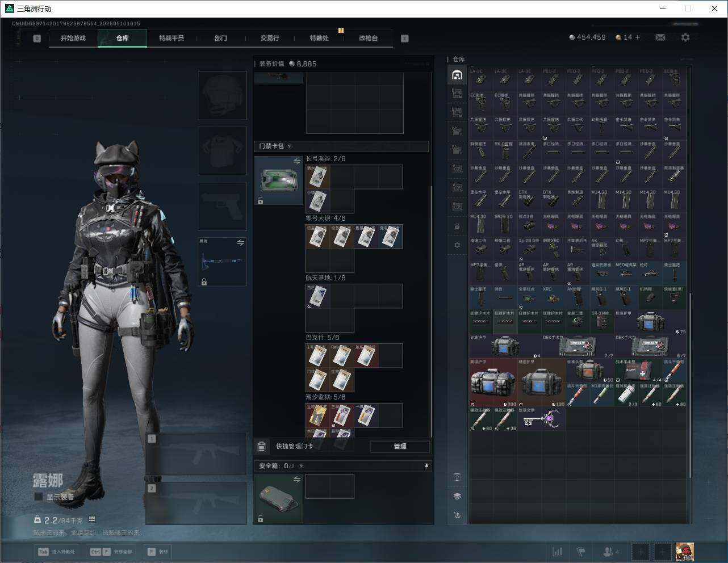Select the red-backed keycard under 巴克什
The width and height of the screenshot is (728, 563).
[x=366, y=356]
